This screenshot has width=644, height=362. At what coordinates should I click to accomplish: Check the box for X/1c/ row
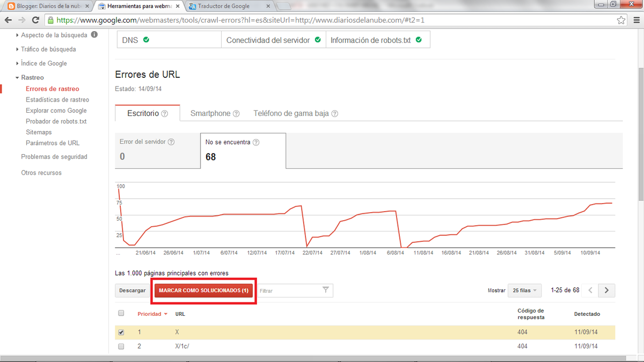pyautogui.click(x=121, y=346)
